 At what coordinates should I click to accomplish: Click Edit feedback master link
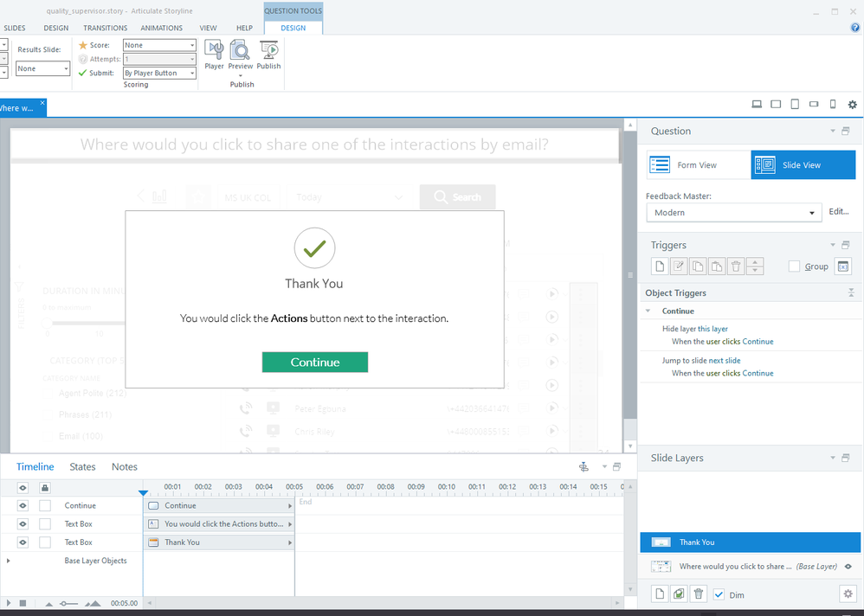839,211
